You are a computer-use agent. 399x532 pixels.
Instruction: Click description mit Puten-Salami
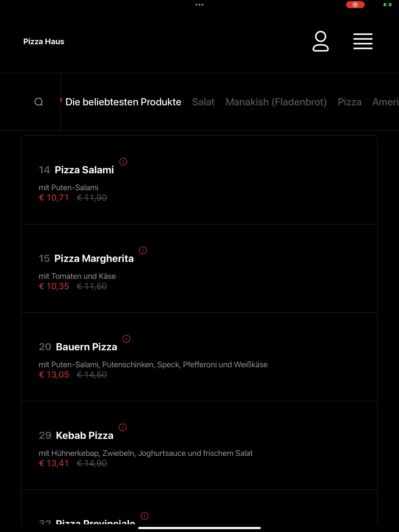(69, 188)
